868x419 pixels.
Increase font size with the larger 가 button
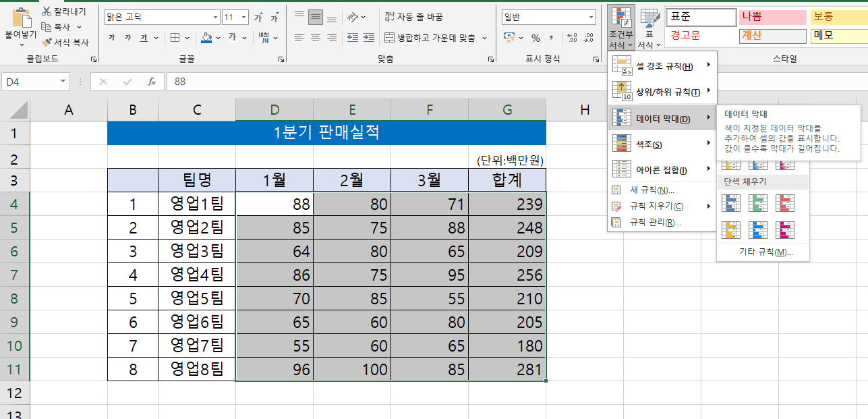point(258,18)
